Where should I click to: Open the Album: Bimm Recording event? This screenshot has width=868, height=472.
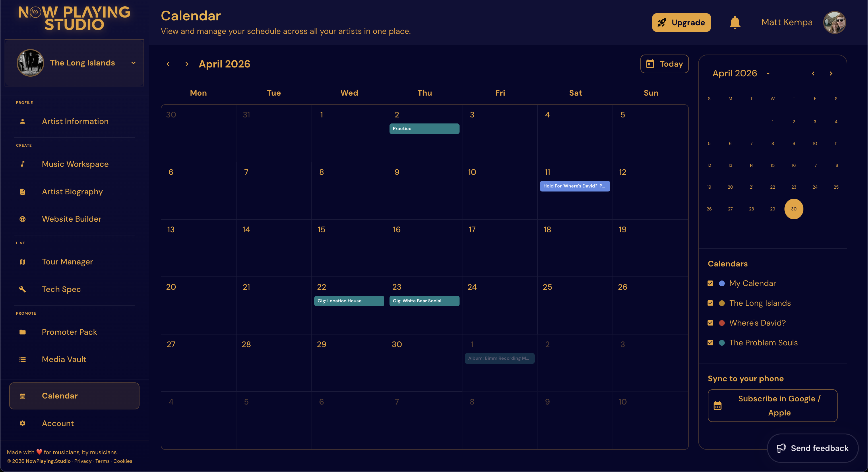click(x=499, y=358)
